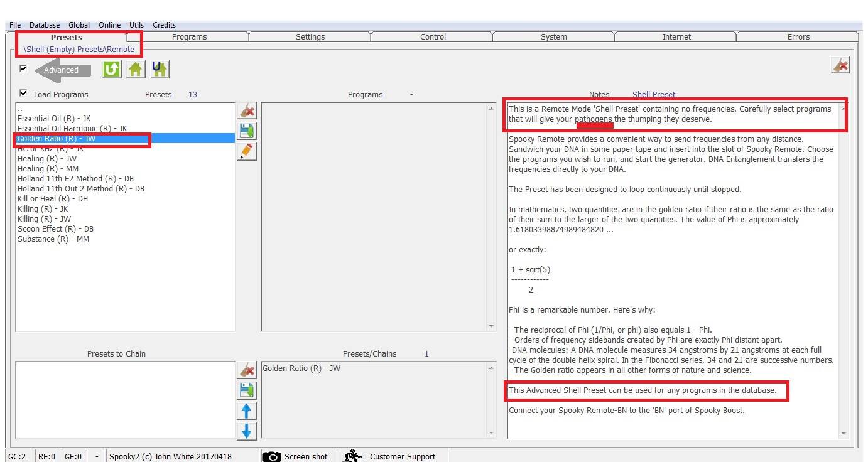
Task: Switch to the Settings tab
Action: pyautogui.click(x=310, y=37)
